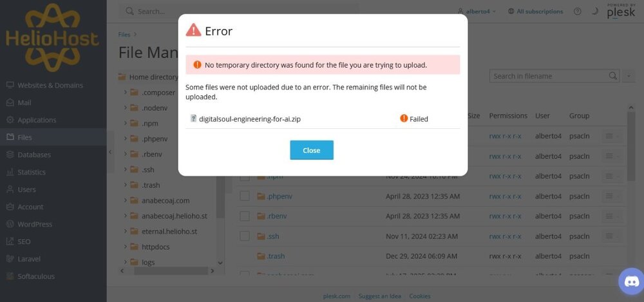Open the Suggest an Idea link
Image resolution: width=644 pixels, height=302 pixels.
[x=379, y=296]
